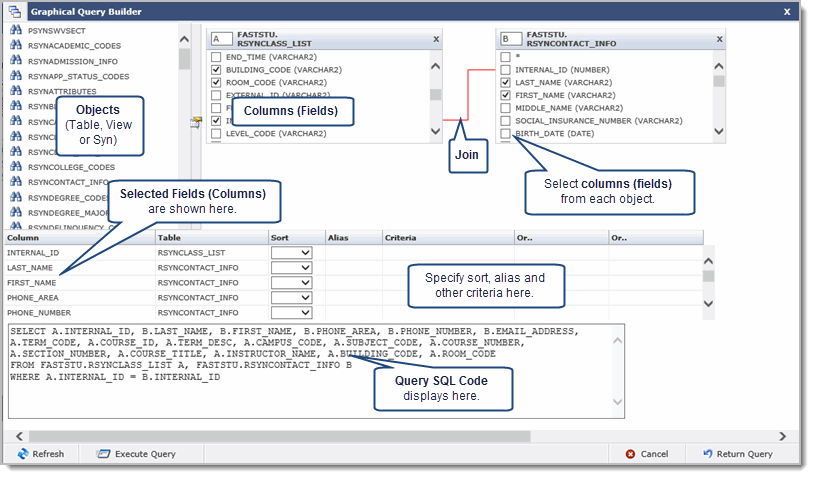This screenshot has width=813, height=477.
Task: Click the Refresh button
Action: pyautogui.click(x=41, y=454)
